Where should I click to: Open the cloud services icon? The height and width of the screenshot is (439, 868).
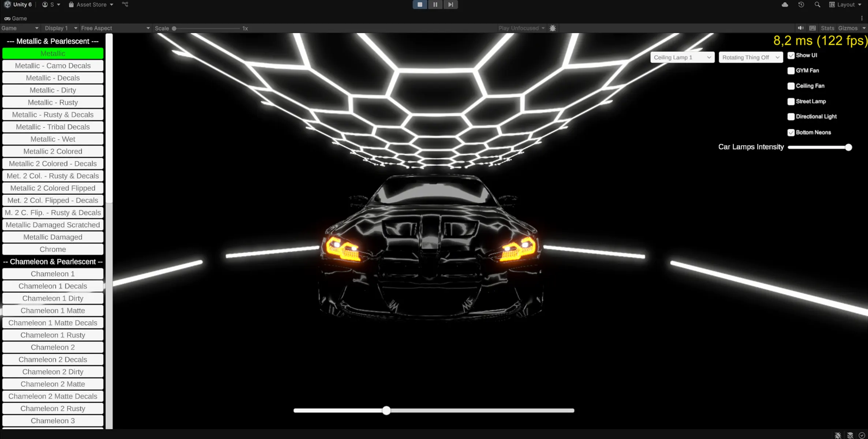click(785, 4)
